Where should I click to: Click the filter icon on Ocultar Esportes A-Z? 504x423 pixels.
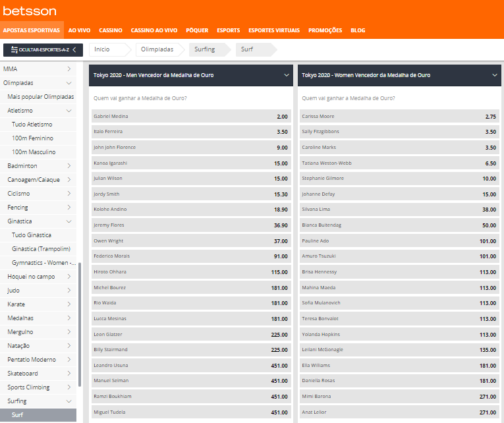point(14,50)
